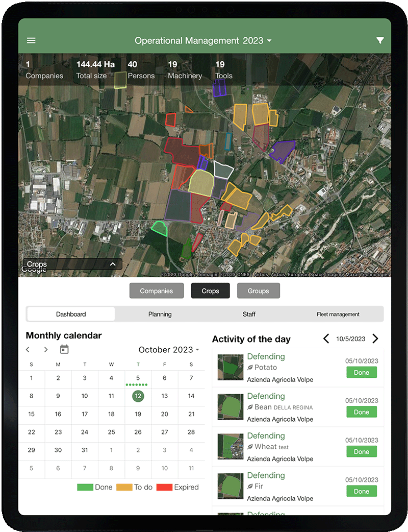Open the October 2023 month dropdown
The height and width of the screenshot is (532, 408).
coord(168,350)
